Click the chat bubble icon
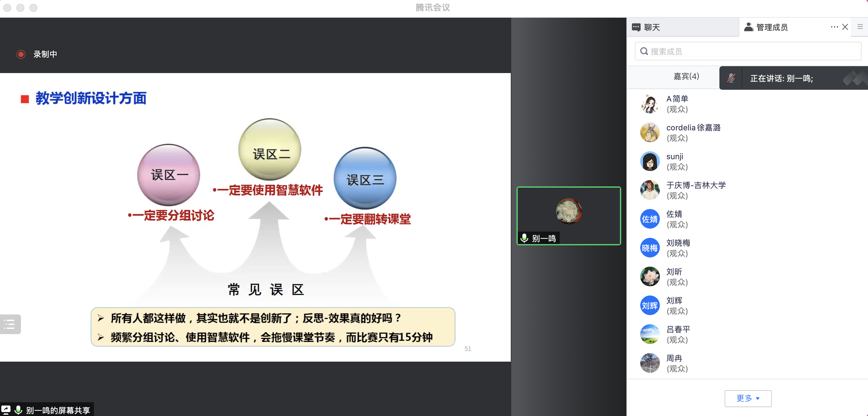Viewport: 868px width, 416px height. pos(636,27)
